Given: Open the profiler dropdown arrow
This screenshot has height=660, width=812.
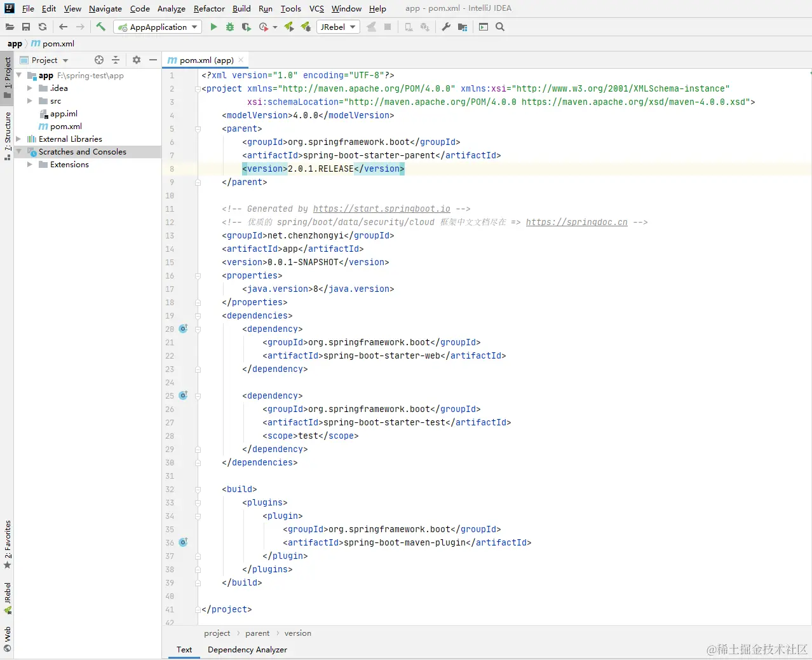Looking at the screenshot, I should click(x=275, y=27).
